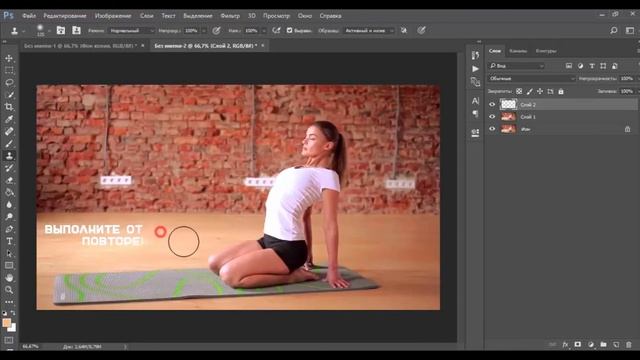This screenshot has height=360, width=640.
Task: Select the Quick Selection tool
Action: [x=9, y=95]
